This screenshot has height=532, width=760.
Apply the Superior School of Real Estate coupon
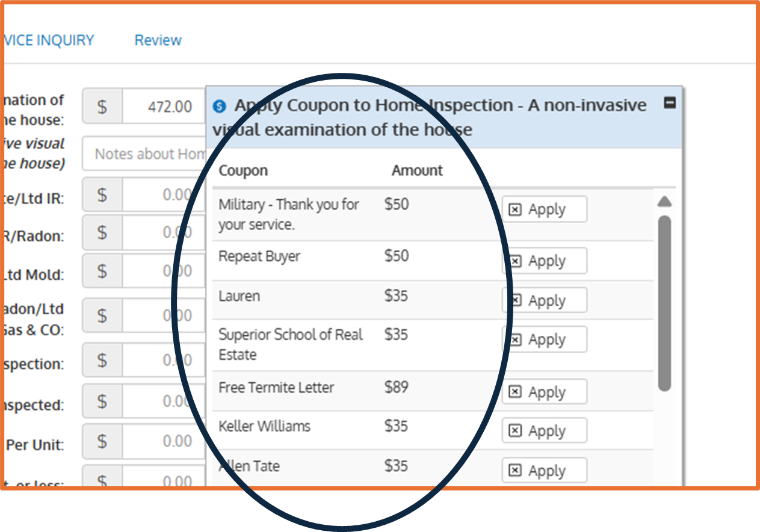click(545, 340)
